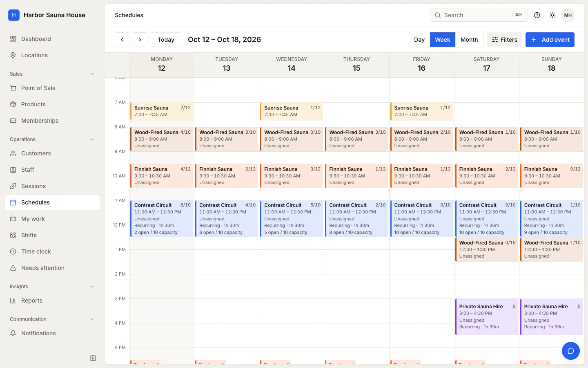Open Needs attention warning icon
588x368 pixels.
click(x=13, y=268)
